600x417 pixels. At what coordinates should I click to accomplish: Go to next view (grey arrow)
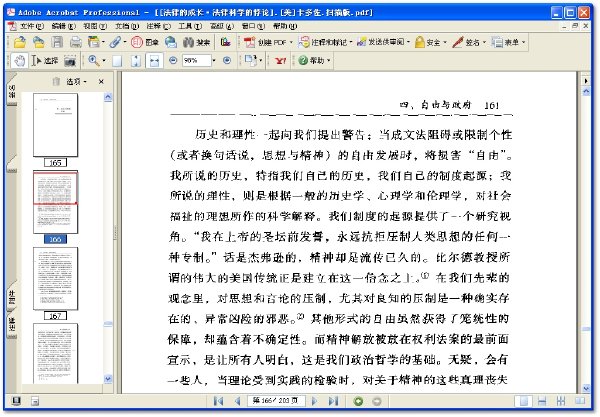pos(377,401)
